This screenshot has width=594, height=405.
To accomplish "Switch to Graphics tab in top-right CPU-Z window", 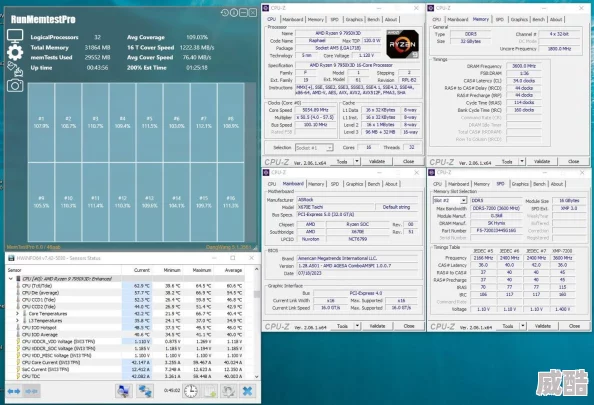I will [519, 19].
